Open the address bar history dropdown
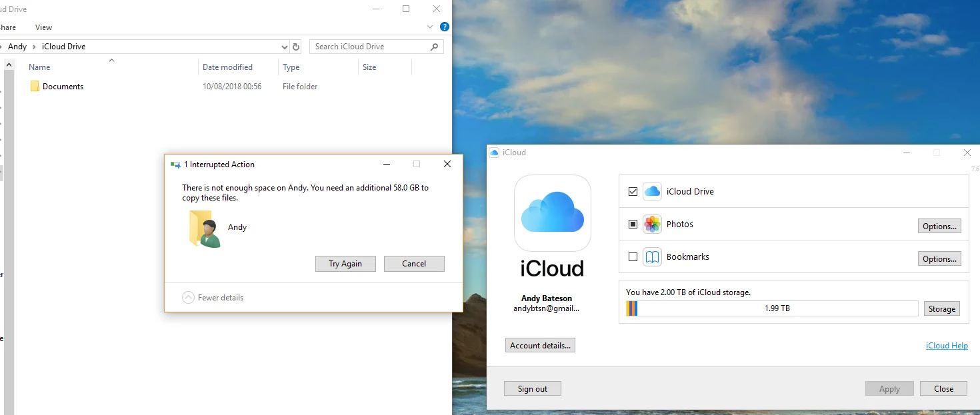This screenshot has height=415, width=980. click(x=285, y=47)
